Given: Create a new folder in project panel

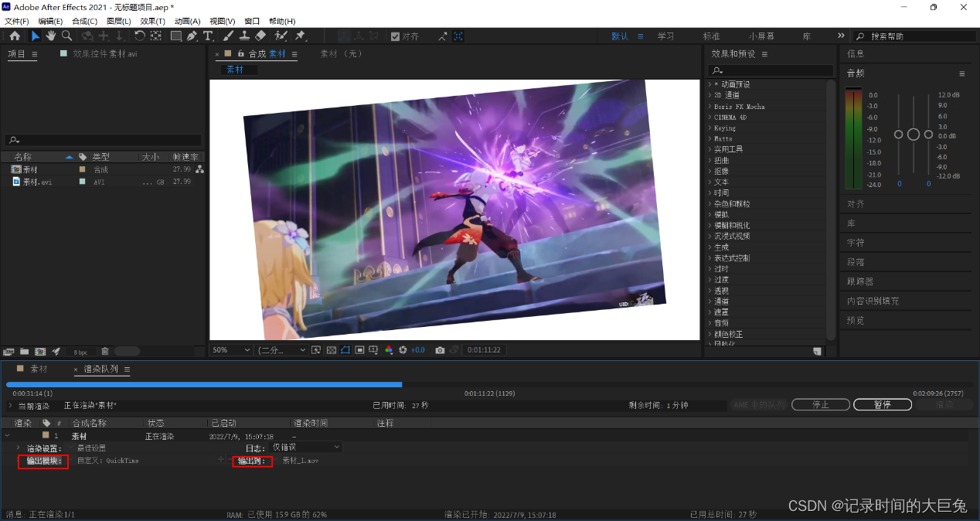Looking at the screenshot, I should 24,351.
